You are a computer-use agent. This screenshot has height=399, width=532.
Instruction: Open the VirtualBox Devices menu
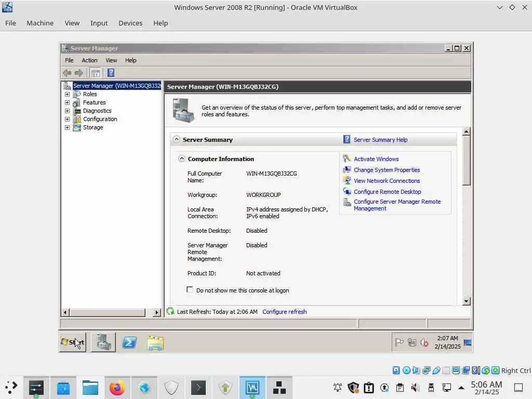(x=130, y=23)
